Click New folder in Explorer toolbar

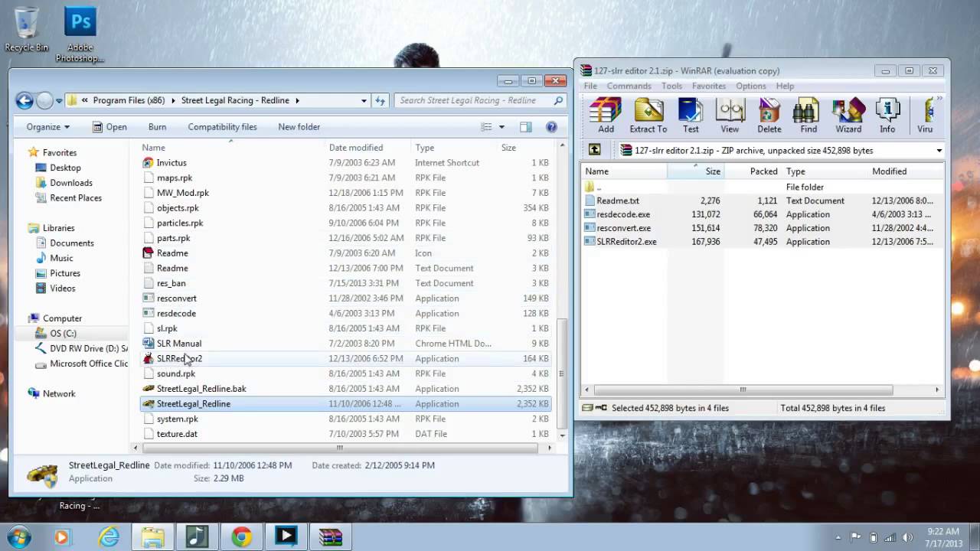tap(299, 127)
